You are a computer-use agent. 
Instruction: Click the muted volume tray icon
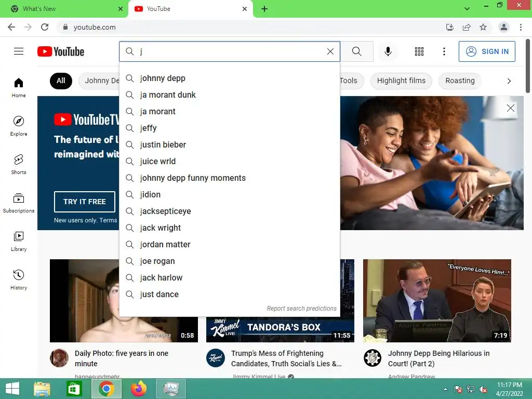coord(483,389)
